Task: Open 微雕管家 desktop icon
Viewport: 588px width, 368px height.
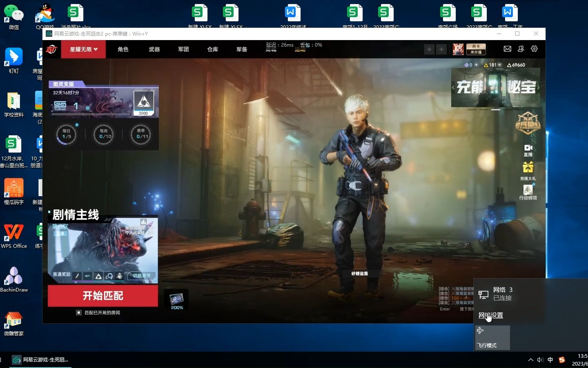Action: [x=14, y=323]
